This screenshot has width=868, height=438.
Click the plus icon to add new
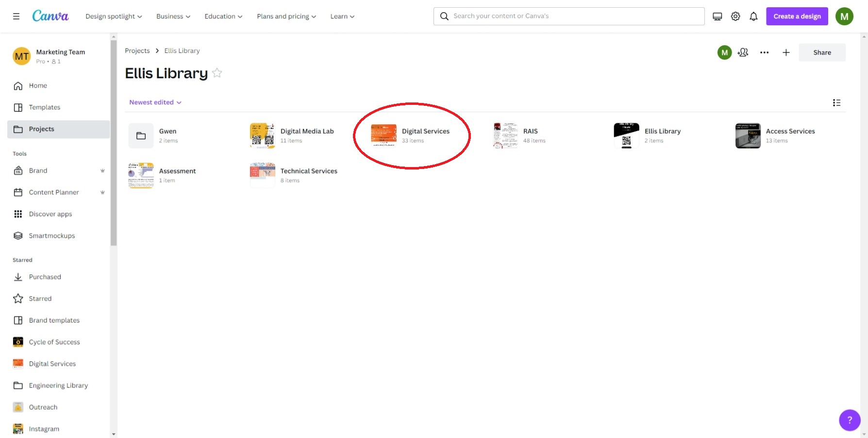785,52
